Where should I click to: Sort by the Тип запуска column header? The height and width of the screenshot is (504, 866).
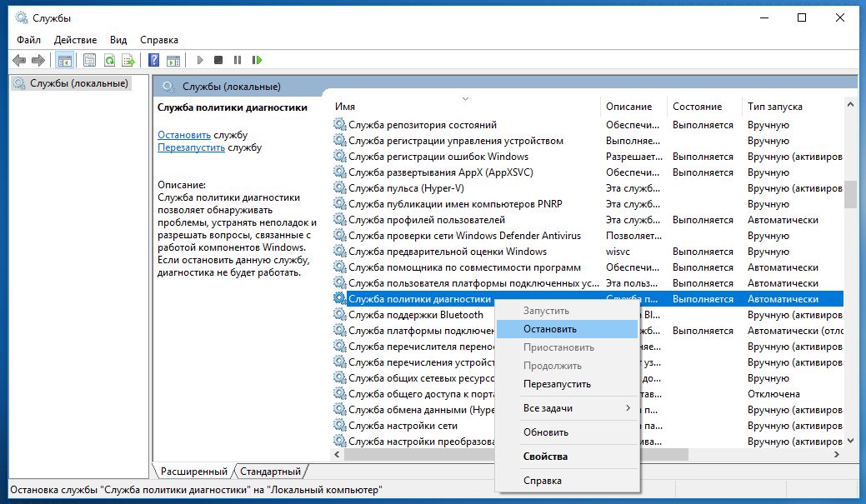tap(793, 106)
